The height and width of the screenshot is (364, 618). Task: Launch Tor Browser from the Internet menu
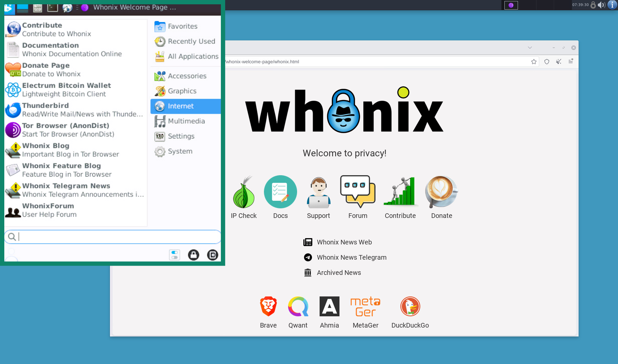pyautogui.click(x=65, y=130)
